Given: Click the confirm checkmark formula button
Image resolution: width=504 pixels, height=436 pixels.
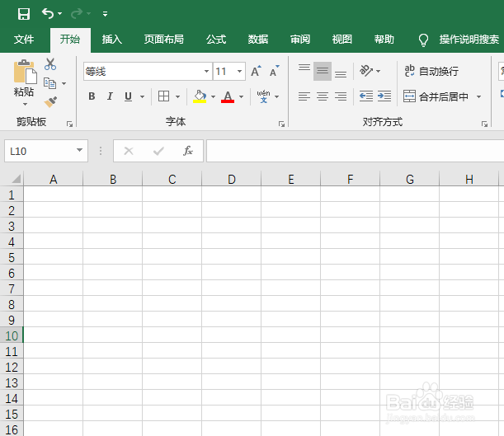Looking at the screenshot, I should 158,151.
